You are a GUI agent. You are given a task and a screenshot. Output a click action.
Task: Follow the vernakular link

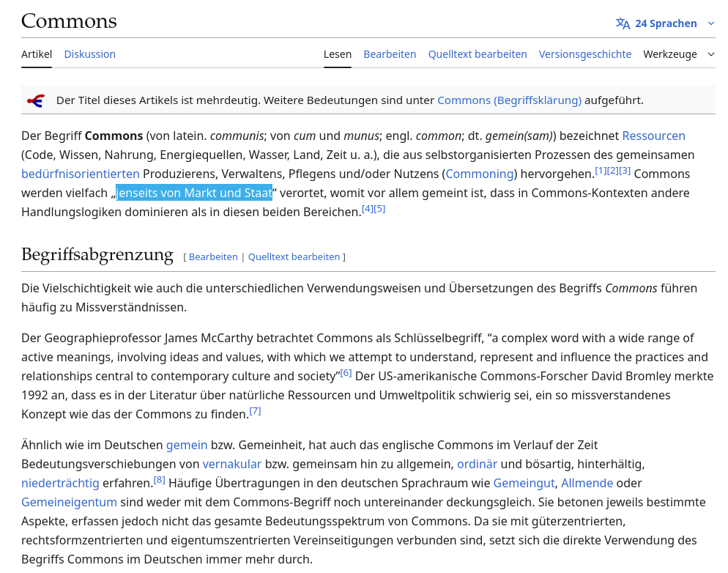pyautogui.click(x=231, y=465)
